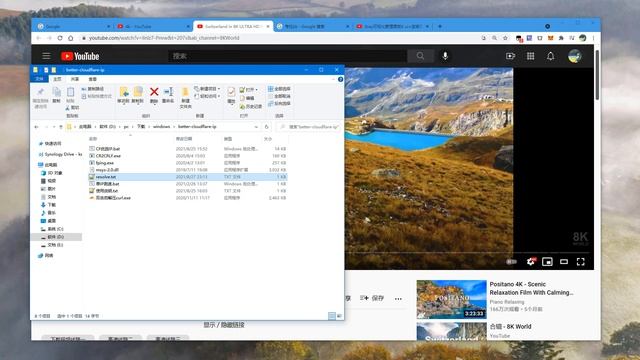Open the YouTube account avatar menu
Screen dimensions: 640x360
coord(574,56)
